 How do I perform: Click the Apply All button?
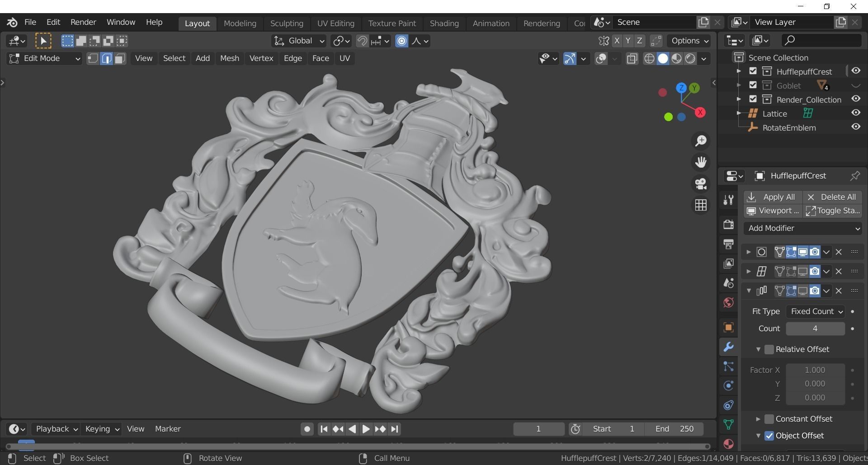click(x=773, y=197)
